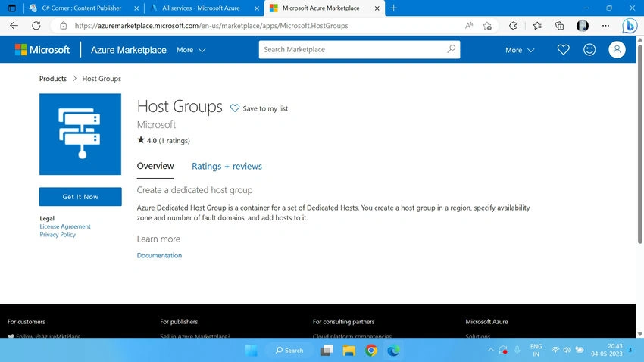644x362 pixels.
Task: Open volume control in system tray
Action: coord(567,350)
